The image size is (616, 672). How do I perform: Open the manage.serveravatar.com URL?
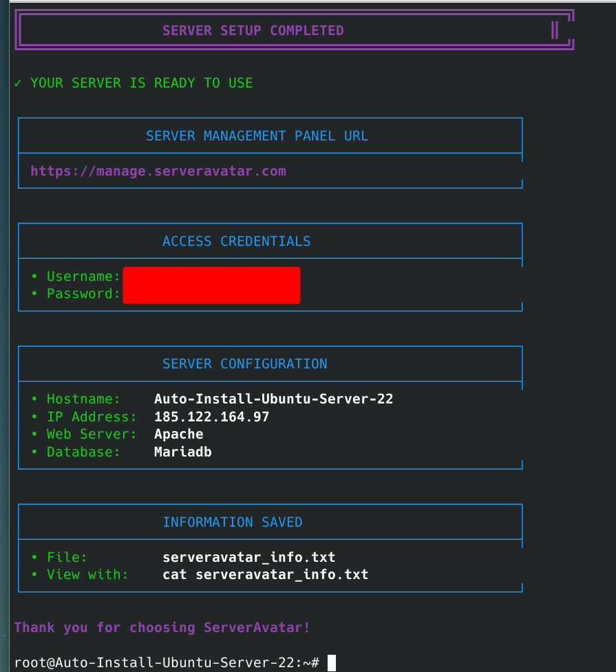pos(158,171)
